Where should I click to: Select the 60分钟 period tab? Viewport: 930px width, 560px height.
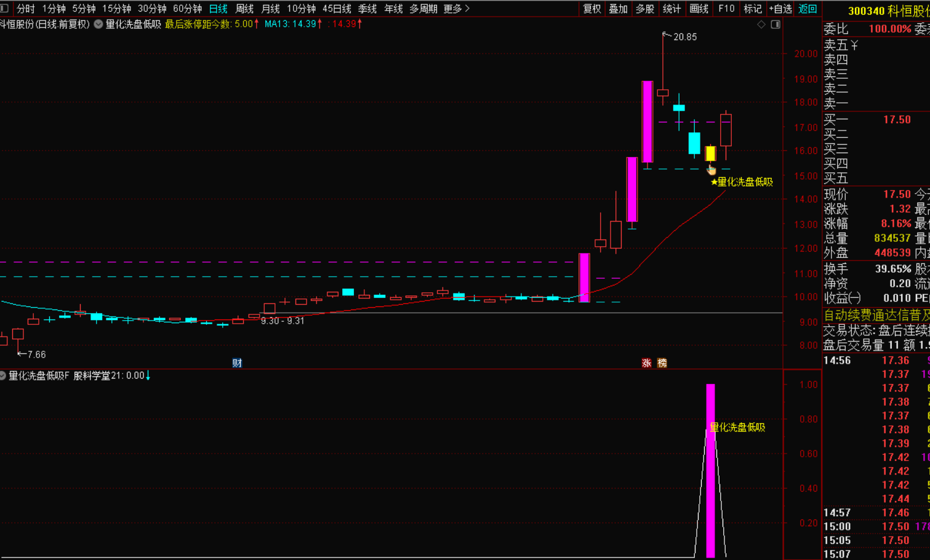187,9
